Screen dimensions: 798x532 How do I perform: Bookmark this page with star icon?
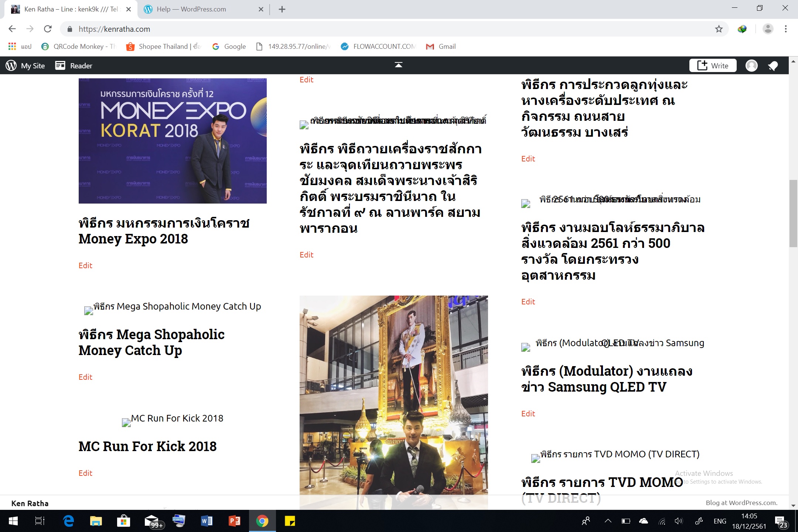pyautogui.click(x=719, y=29)
